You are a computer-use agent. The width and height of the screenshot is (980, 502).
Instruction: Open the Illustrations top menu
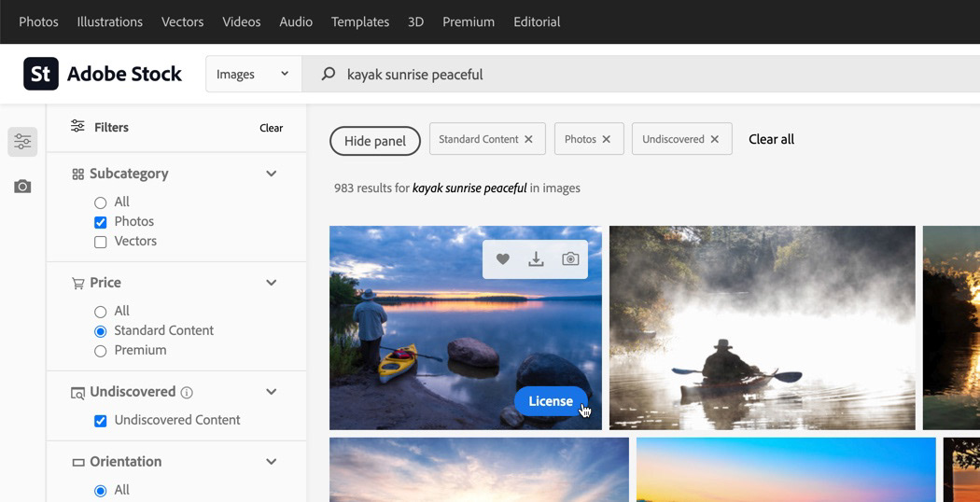(x=110, y=21)
